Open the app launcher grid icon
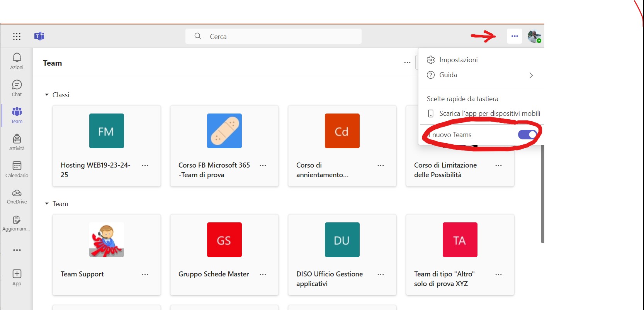The height and width of the screenshot is (310, 644). click(x=17, y=36)
